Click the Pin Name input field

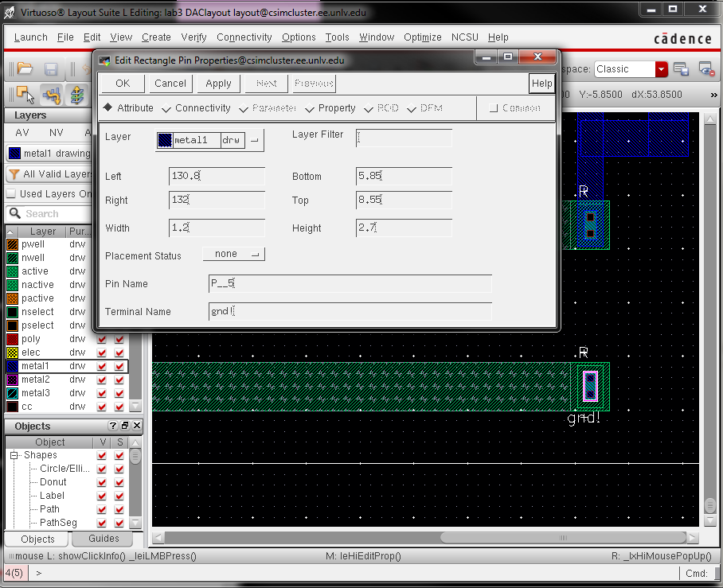[x=350, y=284]
